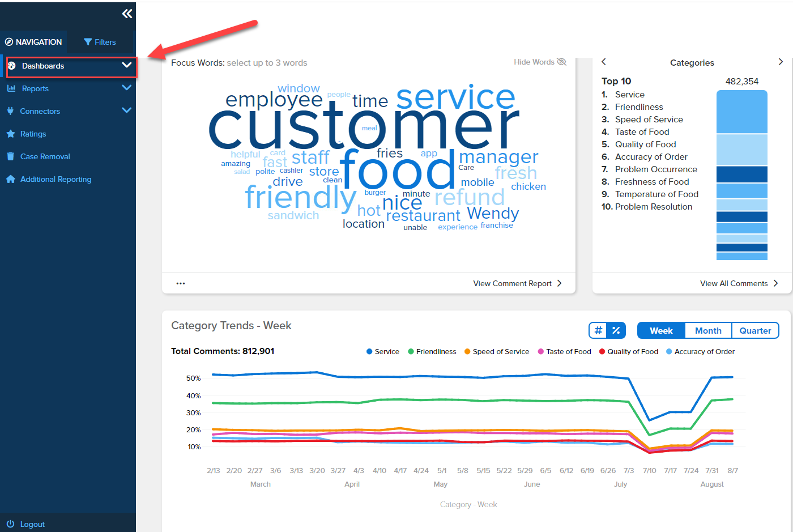Screen dimensions: 793x532
Task: Click the Reports bar chart icon
Action: tap(11, 88)
